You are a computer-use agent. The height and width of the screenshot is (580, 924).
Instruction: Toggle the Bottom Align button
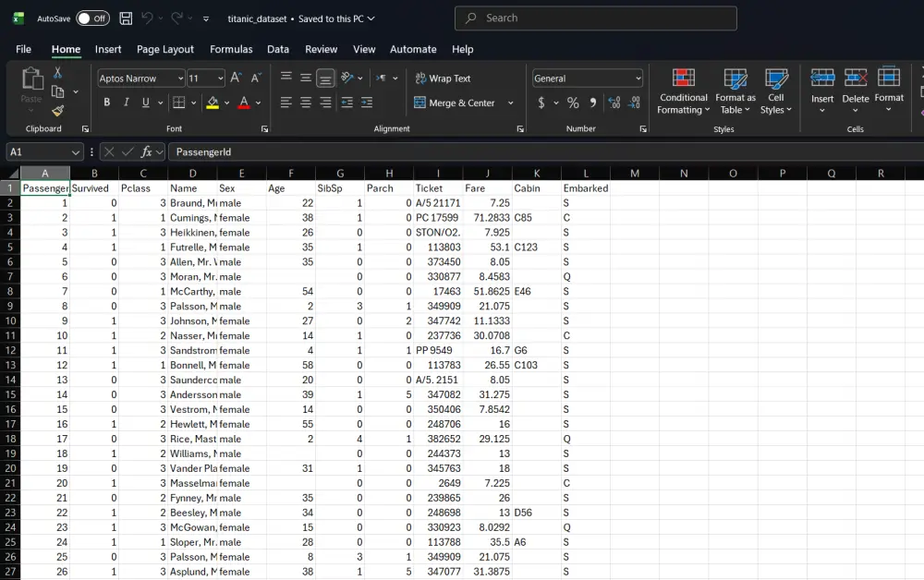pyautogui.click(x=325, y=78)
